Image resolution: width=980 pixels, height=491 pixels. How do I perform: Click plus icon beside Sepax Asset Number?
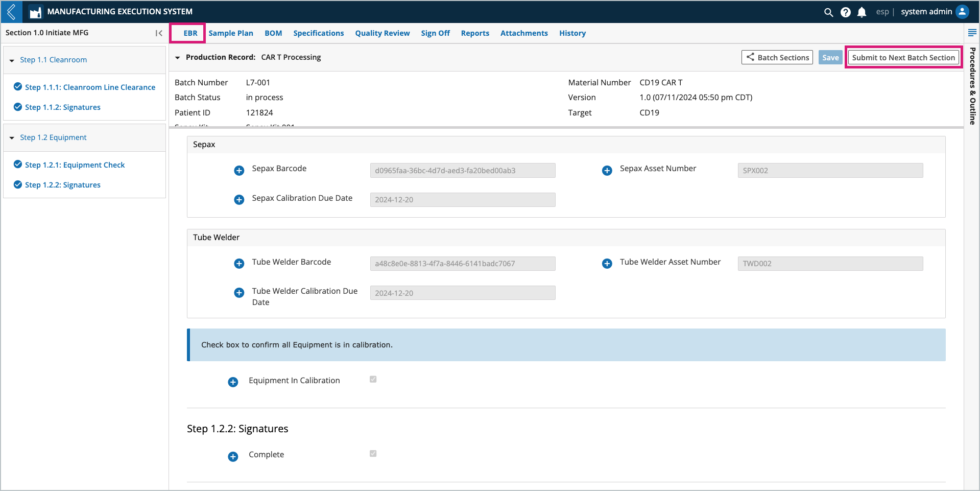[607, 171]
